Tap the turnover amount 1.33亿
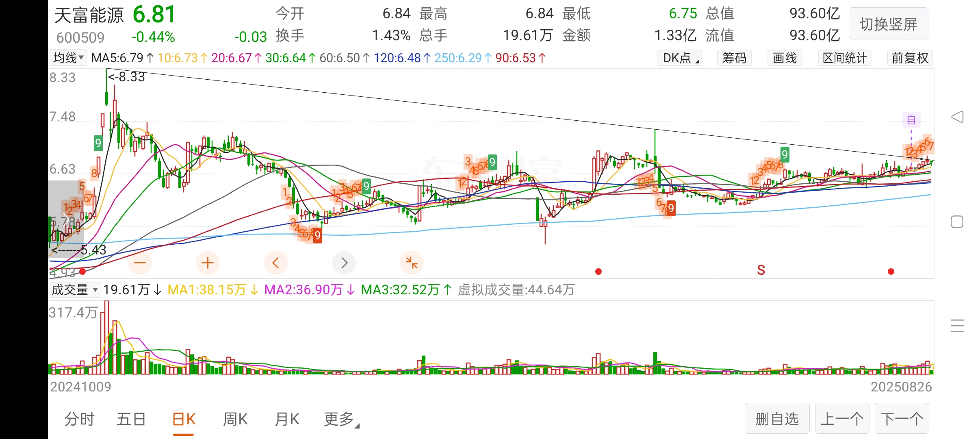 pyautogui.click(x=675, y=36)
